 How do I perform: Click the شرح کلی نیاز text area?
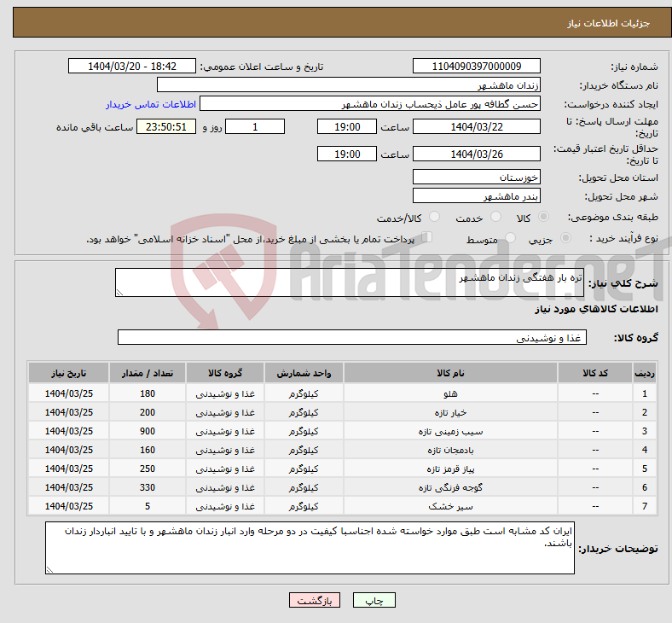point(350,282)
